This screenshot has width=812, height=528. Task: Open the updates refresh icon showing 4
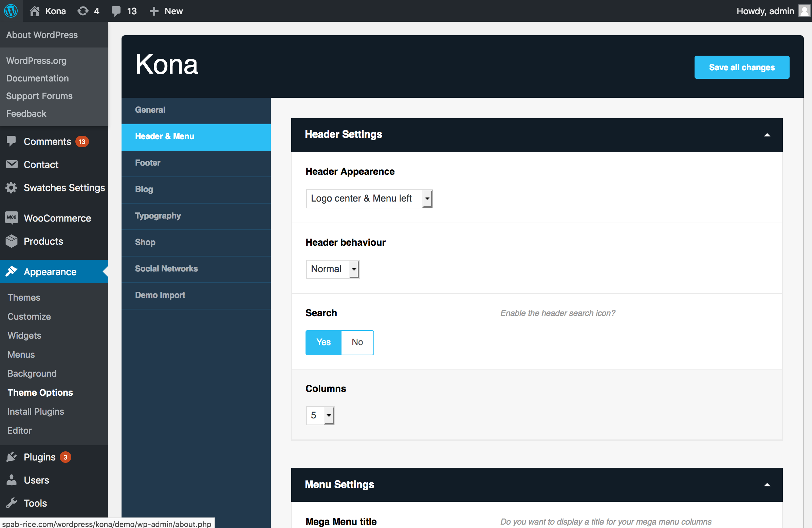pos(83,11)
